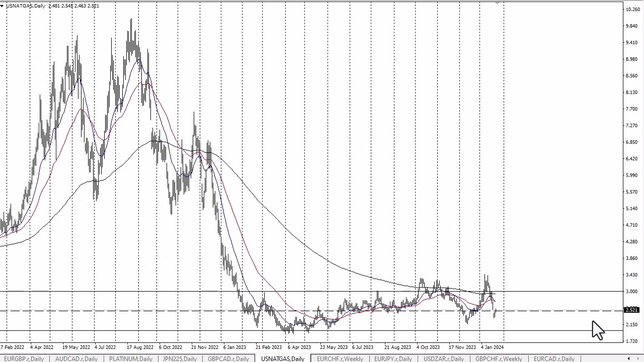Click the USNATGAS,Daily chart title text
The width and height of the screenshot is (644, 362).
pyautogui.click(x=25, y=6)
